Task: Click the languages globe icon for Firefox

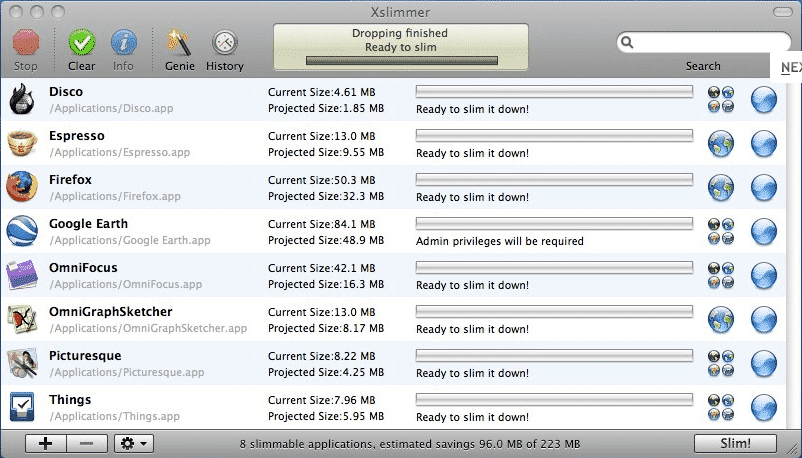Action: pyautogui.click(x=721, y=188)
